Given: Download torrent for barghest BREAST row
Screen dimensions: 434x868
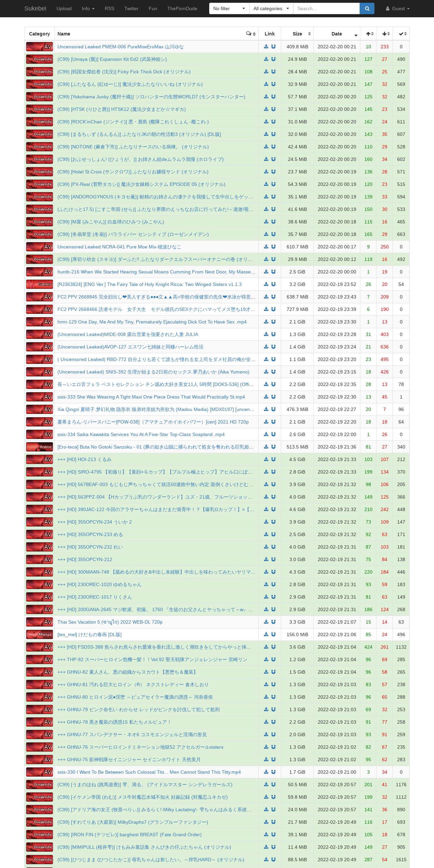Looking at the screenshot, I should click(x=266, y=835).
